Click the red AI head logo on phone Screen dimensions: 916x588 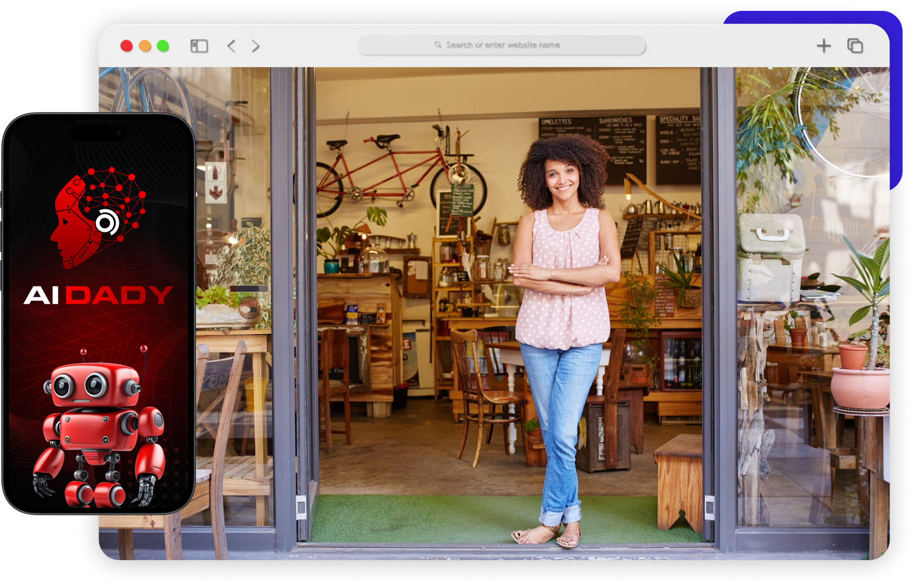click(99, 217)
